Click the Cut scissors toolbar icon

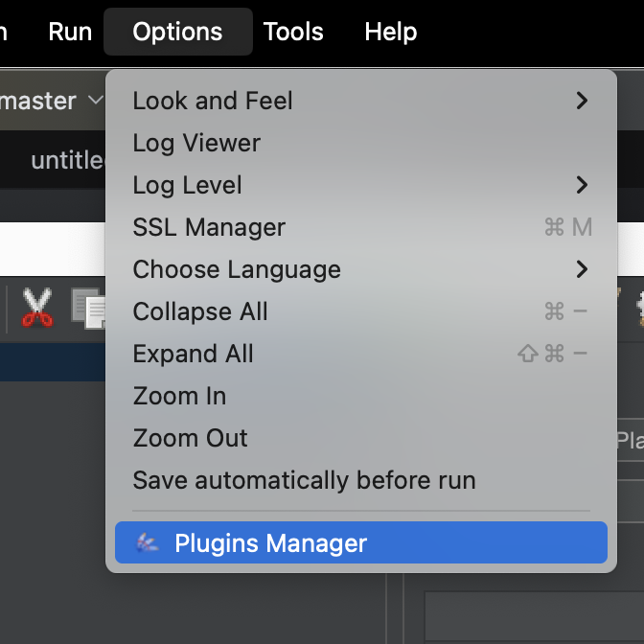[37, 309]
